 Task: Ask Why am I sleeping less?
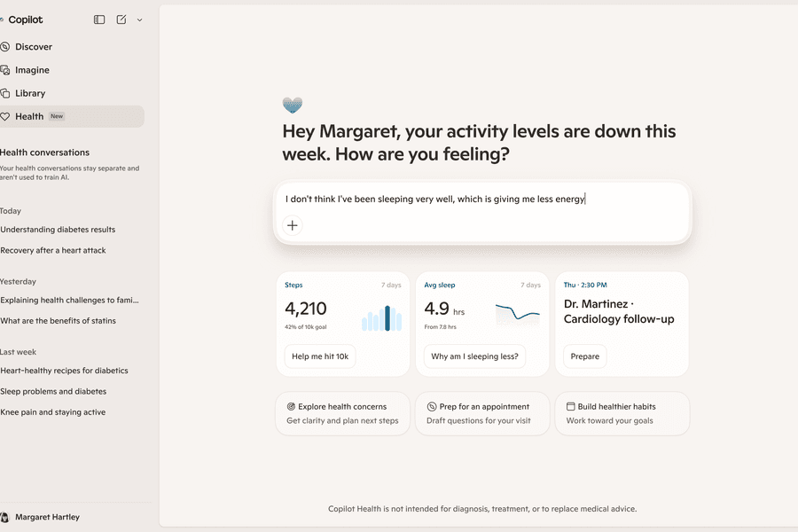tap(474, 356)
